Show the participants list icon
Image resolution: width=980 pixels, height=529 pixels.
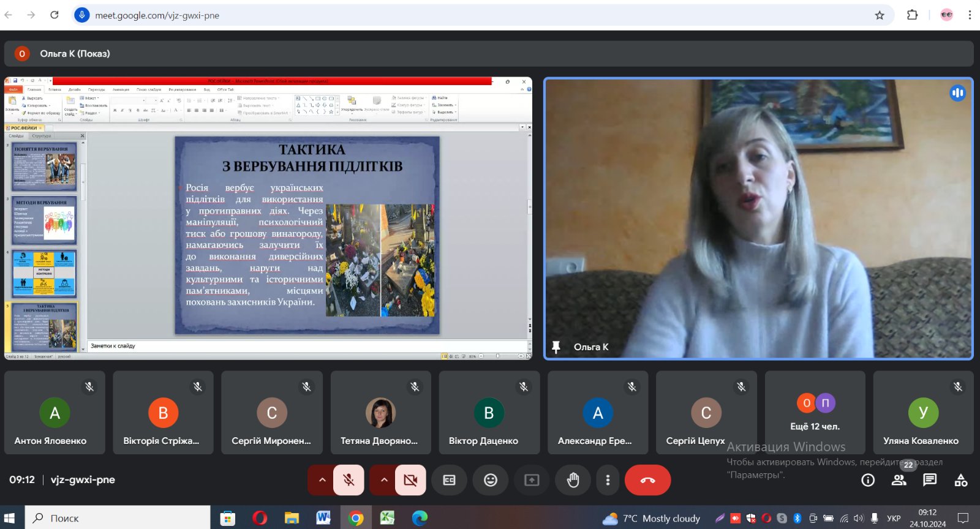click(899, 480)
